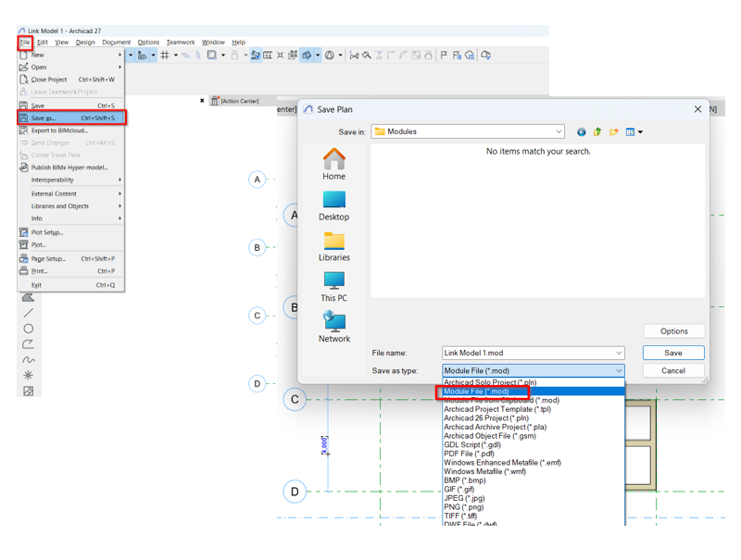Open the Save as type dropdown

[x=619, y=371]
